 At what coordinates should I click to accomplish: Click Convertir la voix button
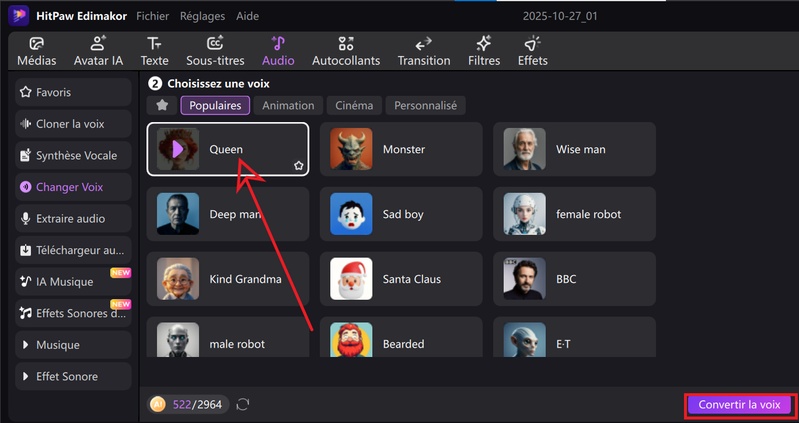pos(739,405)
